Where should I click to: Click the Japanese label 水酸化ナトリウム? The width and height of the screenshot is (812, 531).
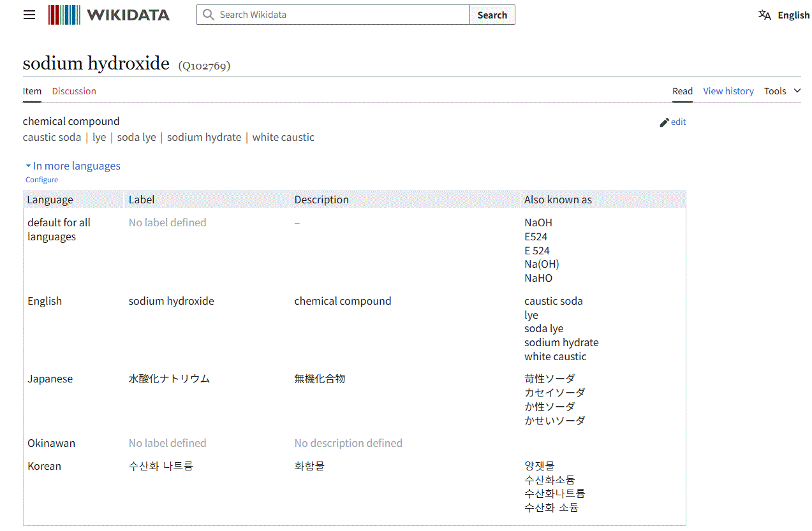tap(168, 378)
